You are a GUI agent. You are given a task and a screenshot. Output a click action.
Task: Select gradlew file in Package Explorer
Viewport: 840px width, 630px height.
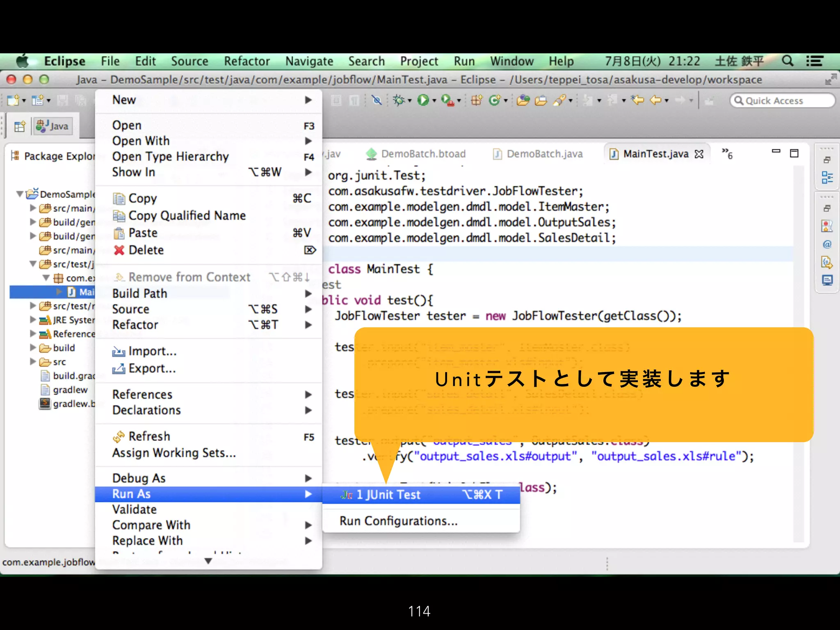point(64,390)
